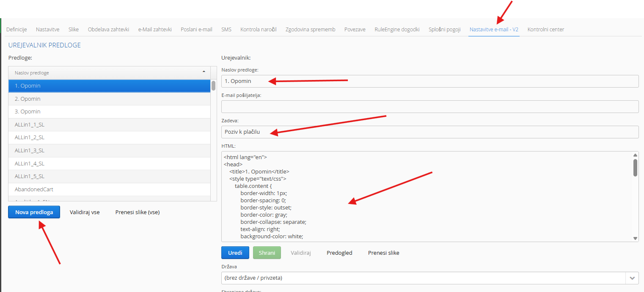Viewport: 644px width, 292px height.
Task: Switch to the Povezave tab
Action: (355, 29)
